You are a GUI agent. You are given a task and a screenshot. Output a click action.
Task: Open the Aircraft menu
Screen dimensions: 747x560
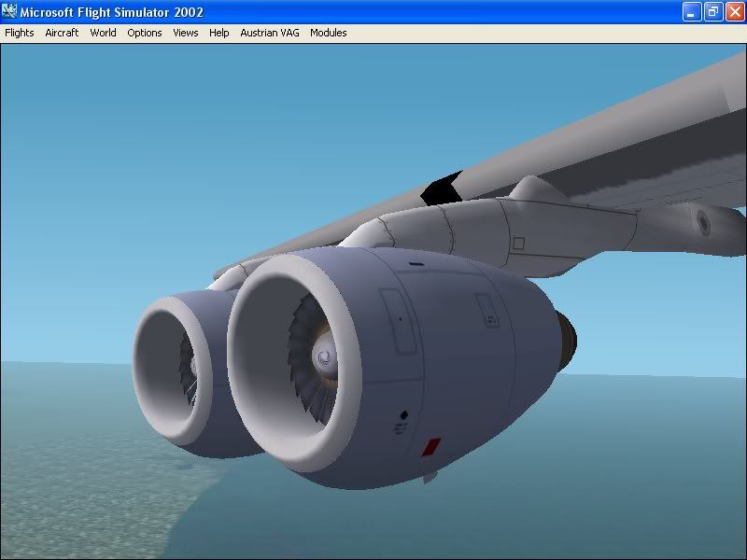click(62, 33)
